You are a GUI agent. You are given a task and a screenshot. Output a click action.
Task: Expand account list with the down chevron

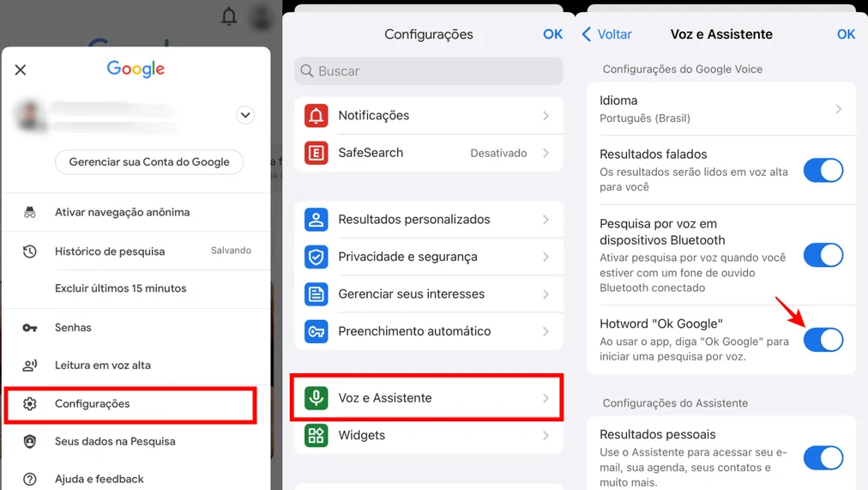coord(245,115)
